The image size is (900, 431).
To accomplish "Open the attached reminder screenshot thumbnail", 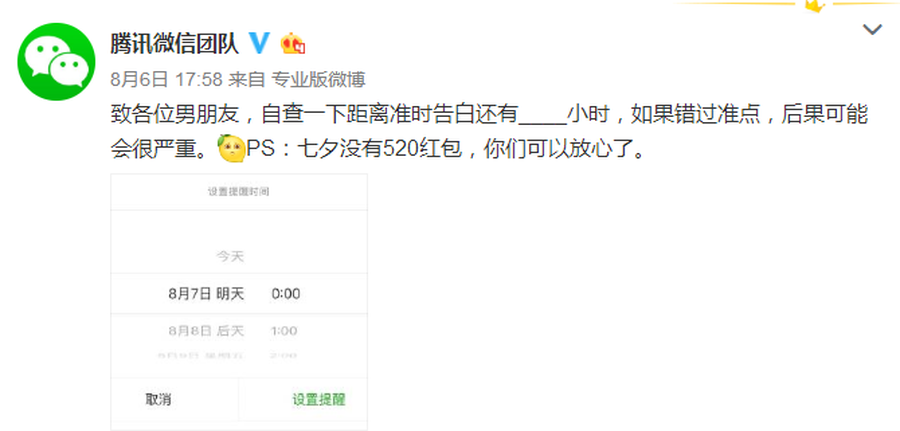I will (x=239, y=302).
